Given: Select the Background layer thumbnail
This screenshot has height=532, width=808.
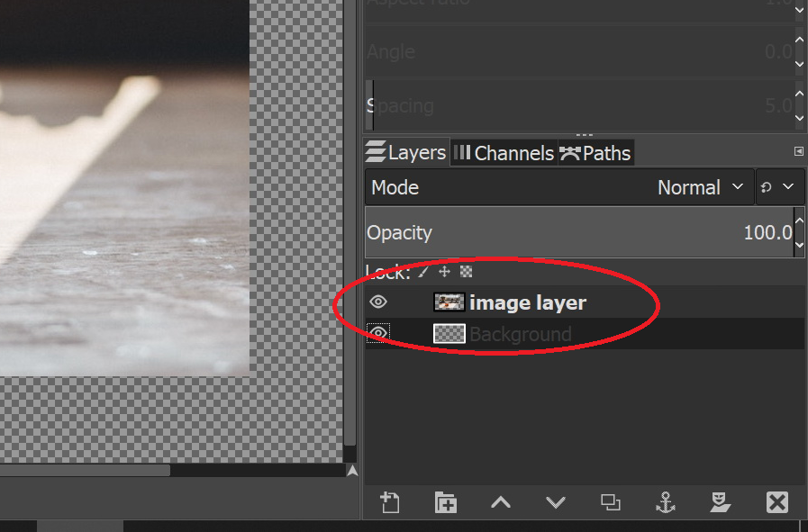Looking at the screenshot, I should coord(449,334).
